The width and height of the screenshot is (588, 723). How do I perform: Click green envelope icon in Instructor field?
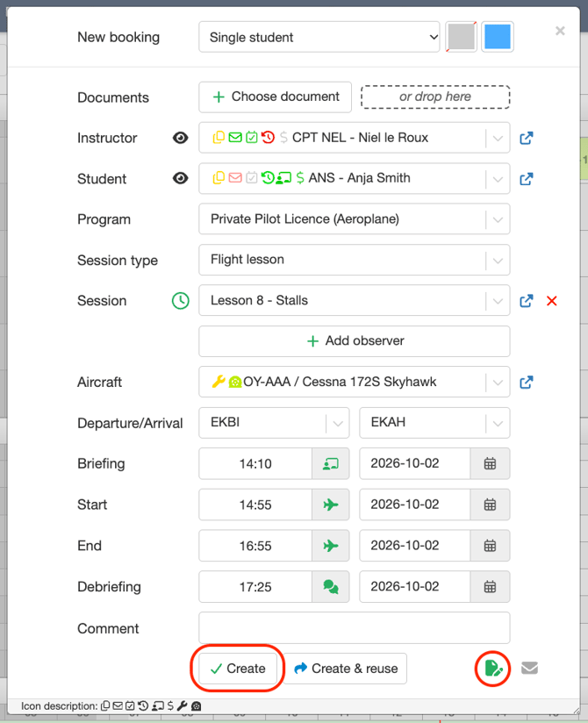click(235, 138)
